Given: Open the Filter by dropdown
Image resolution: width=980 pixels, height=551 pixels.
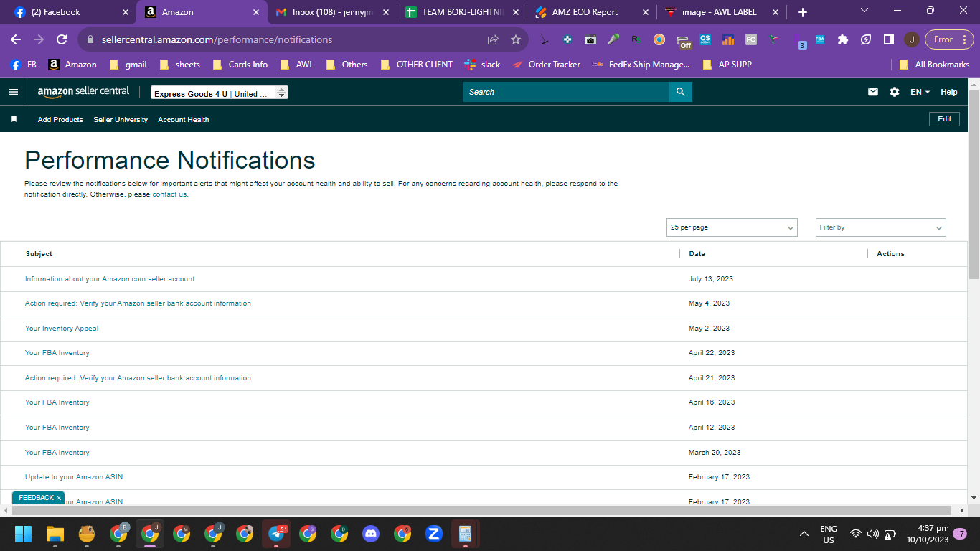Looking at the screenshot, I should pos(881,227).
